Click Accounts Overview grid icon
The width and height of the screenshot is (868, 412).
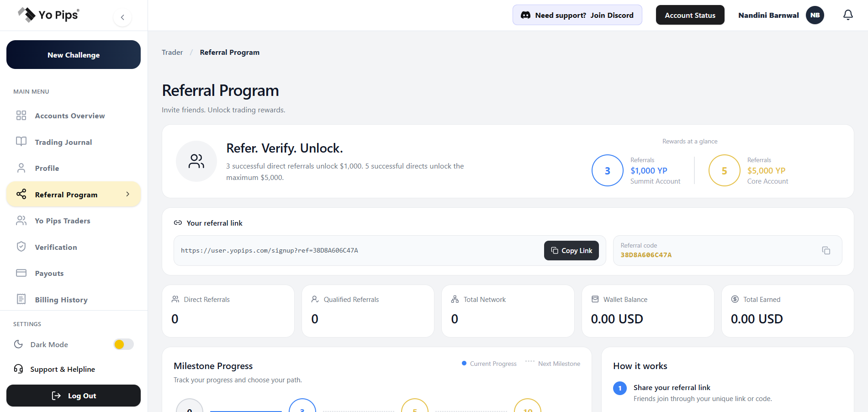(21, 116)
